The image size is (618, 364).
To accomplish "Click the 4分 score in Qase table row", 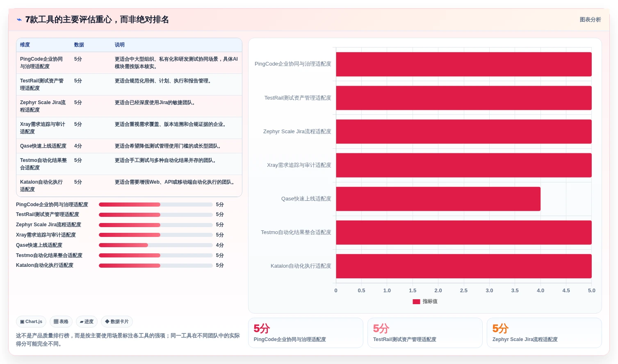I will point(78,146).
